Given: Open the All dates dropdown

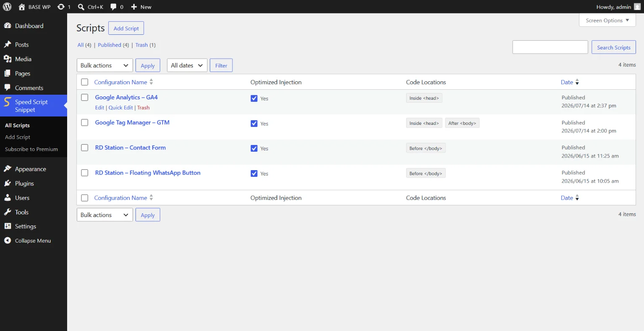Looking at the screenshot, I should [187, 65].
